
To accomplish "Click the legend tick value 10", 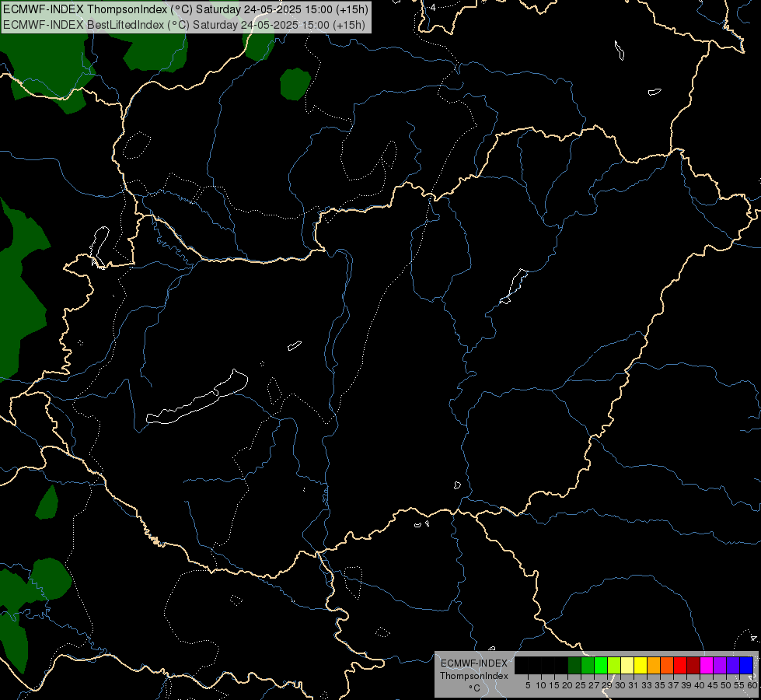I will pyautogui.click(x=541, y=685).
